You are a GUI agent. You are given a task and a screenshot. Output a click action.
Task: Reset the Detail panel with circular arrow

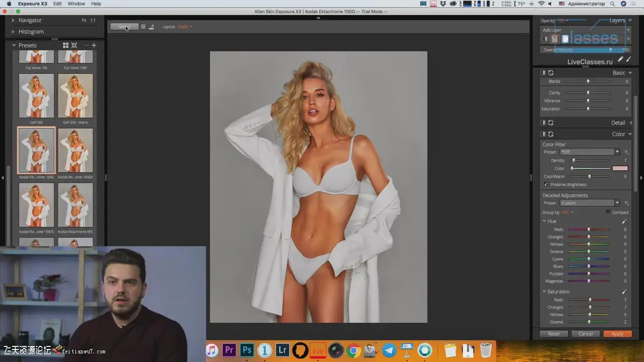coord(551,123)
